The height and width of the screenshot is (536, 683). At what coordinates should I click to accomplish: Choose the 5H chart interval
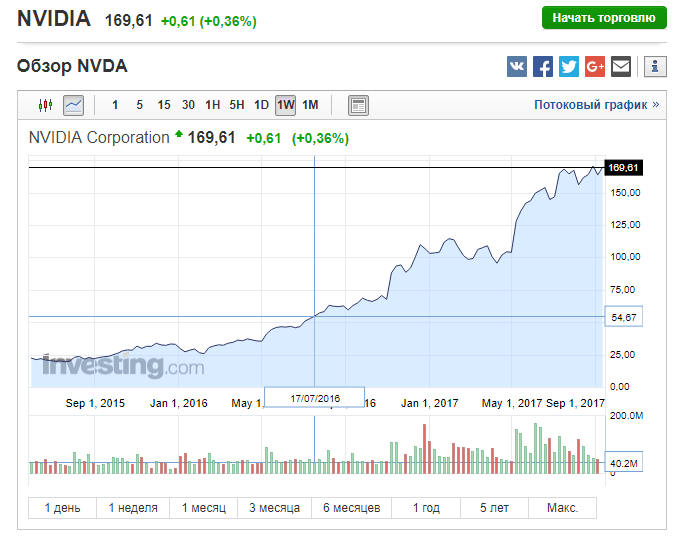tap(237, 105)
